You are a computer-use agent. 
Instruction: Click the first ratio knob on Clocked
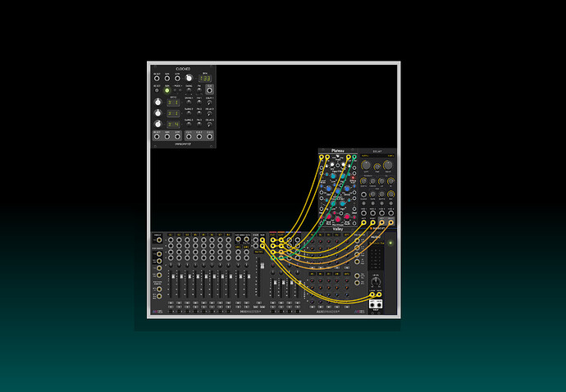click(x=157, y=102)
